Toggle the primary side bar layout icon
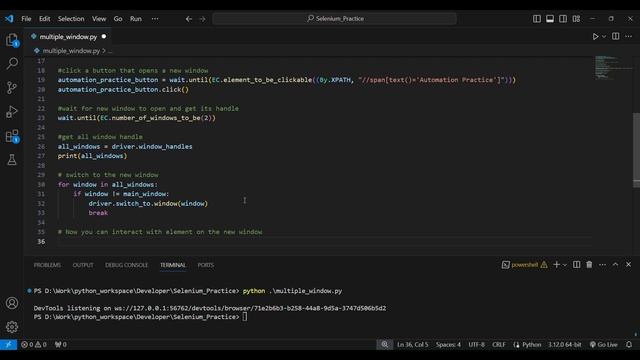640x360 pixels. click(537, 19)
